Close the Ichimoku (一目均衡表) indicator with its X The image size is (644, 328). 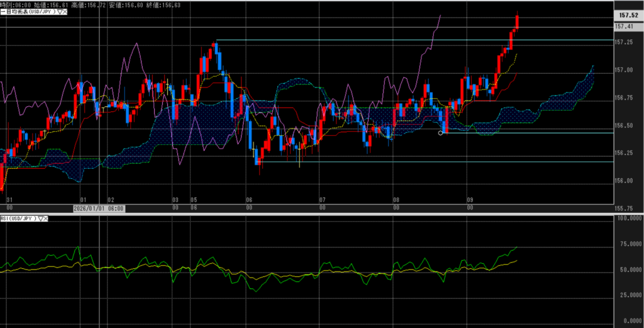[x=65, y=12]
